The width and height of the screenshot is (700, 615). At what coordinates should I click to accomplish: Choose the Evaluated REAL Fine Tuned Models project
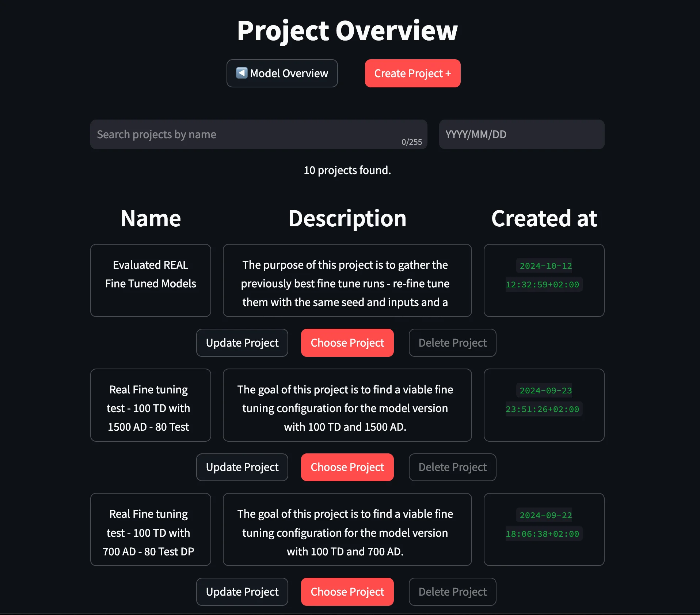347,343
